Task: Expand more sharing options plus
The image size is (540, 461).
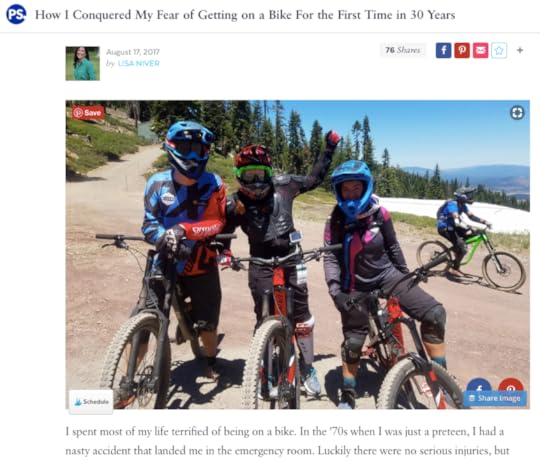Action: coord(520,50)
